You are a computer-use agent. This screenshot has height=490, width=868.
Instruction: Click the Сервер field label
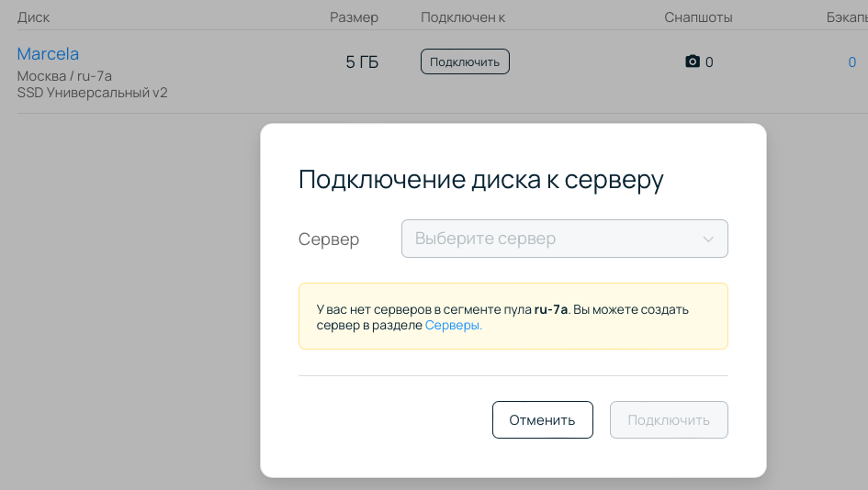(329, 239)
